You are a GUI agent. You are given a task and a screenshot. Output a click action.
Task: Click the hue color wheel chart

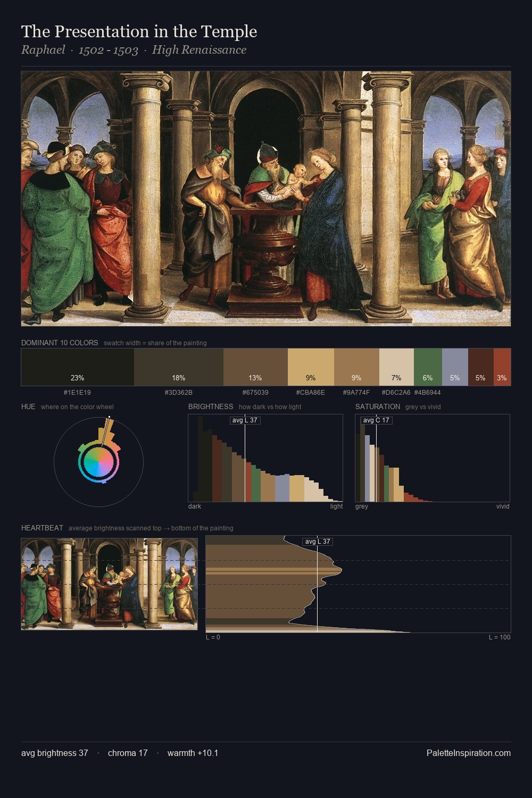pyautogui.click(x=98, y=462)
